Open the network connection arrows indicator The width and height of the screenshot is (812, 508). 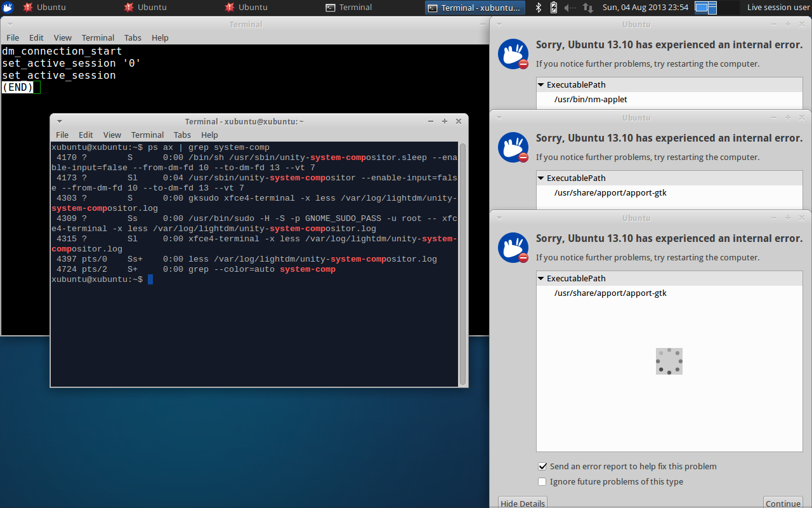click(x=588, y=8)
